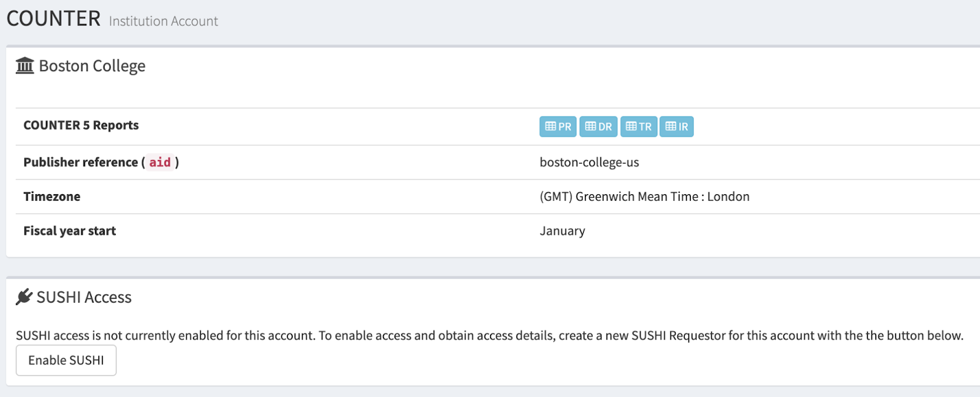Click the SUSHI Access section heading
The image size is (980, 397).
pyautogui.click(x=84, y=298)
